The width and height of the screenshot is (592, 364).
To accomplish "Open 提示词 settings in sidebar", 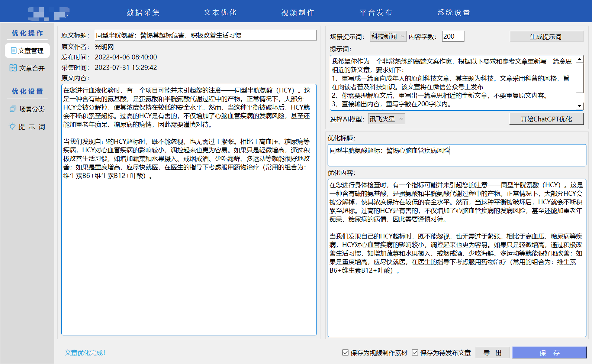I will (27, 127).
